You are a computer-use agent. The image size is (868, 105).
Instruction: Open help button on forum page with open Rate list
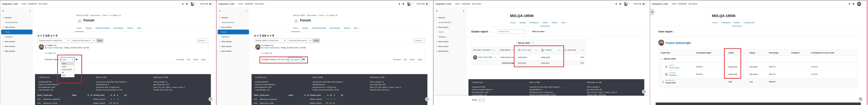click(211, 99)
